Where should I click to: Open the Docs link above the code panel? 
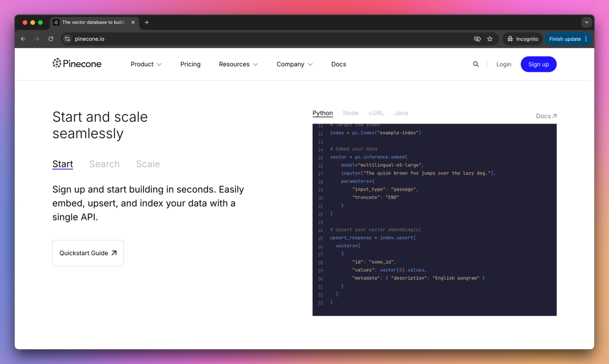[x=546, y=116]
